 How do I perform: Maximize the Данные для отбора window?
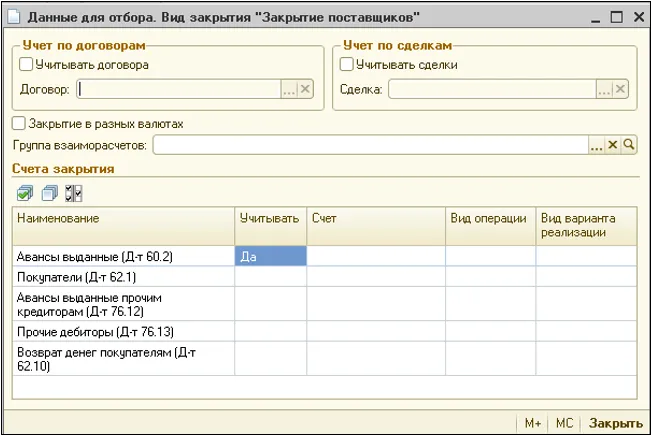(x=617, y=17)
